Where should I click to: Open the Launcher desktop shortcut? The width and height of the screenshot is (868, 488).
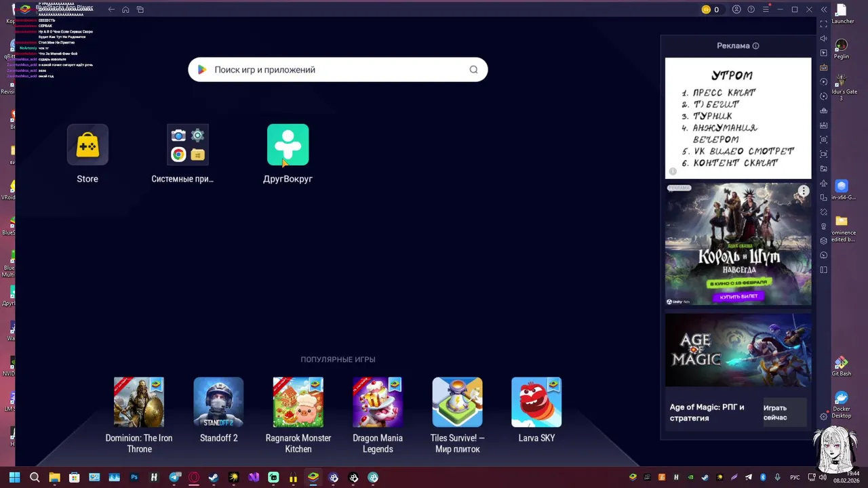pos(842,14)
